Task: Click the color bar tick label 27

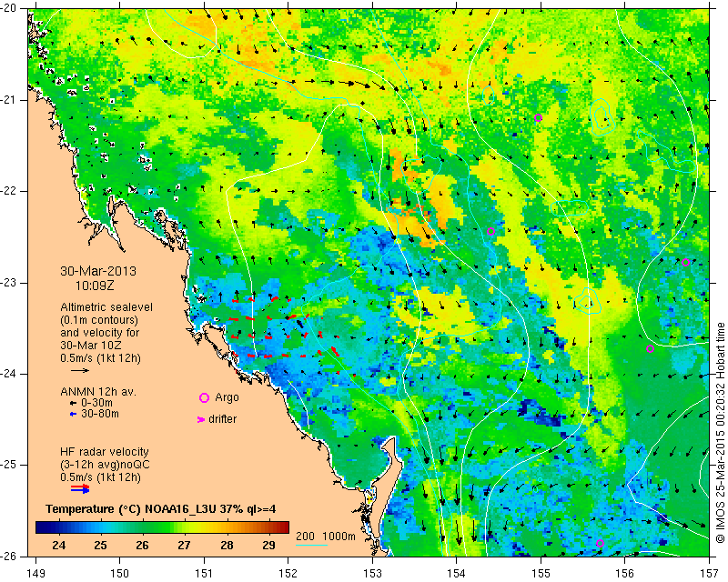Action: tap(184, 546)
